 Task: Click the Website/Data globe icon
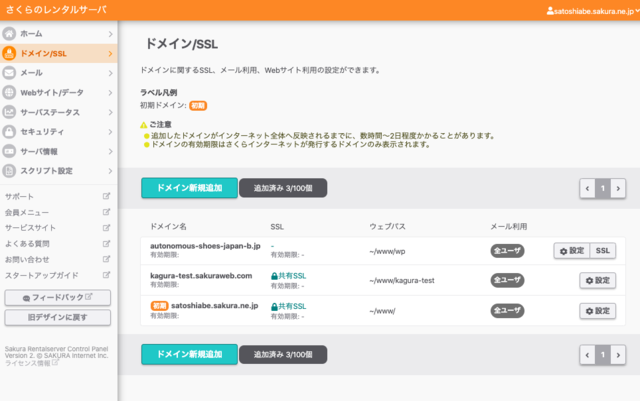pos(10,92)
